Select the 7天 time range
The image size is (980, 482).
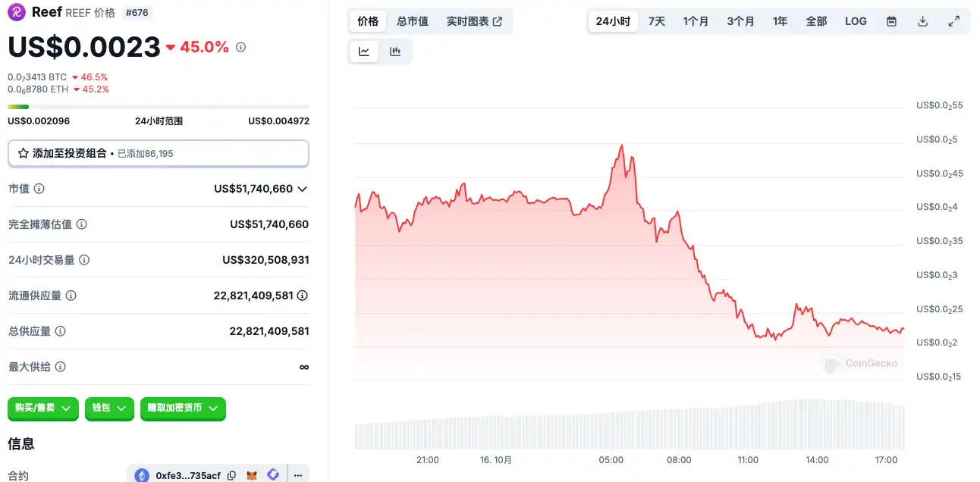pyautogui.click(x=657, y=21)
